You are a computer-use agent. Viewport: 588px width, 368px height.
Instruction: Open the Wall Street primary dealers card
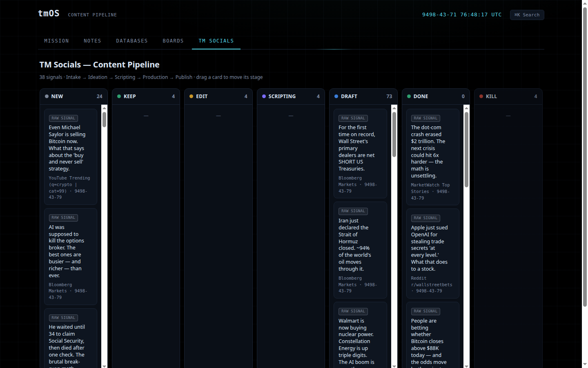click(x=360, y=153)
